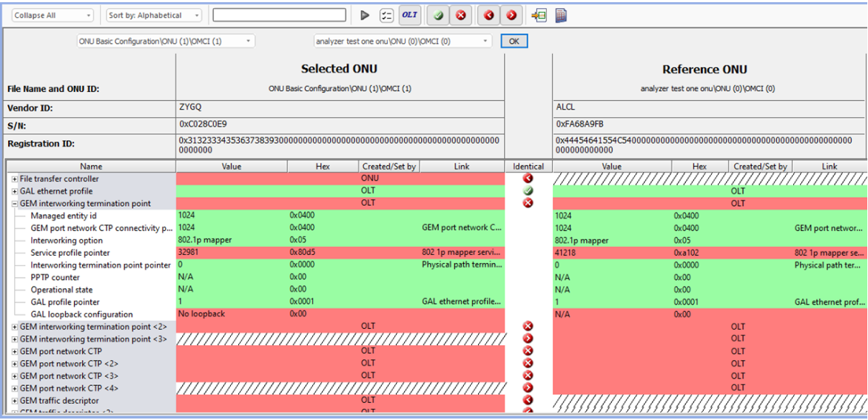Open the Sort by: Alphabetical dropdown
This screenshot has height=420, width=868.
click(x=154, y=15)
